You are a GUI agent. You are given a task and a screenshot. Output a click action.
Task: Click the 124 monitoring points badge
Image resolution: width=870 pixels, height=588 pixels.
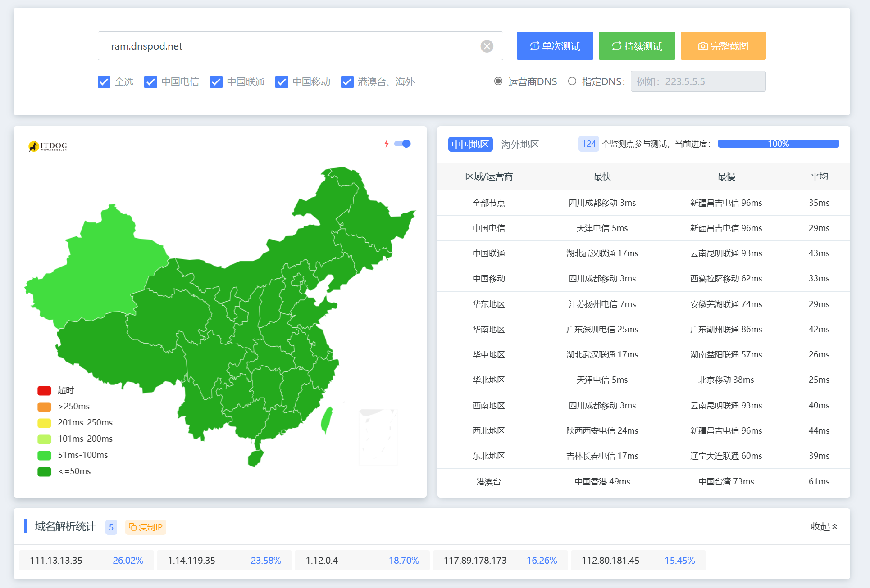pyautogui.click(x=589, y=144)
